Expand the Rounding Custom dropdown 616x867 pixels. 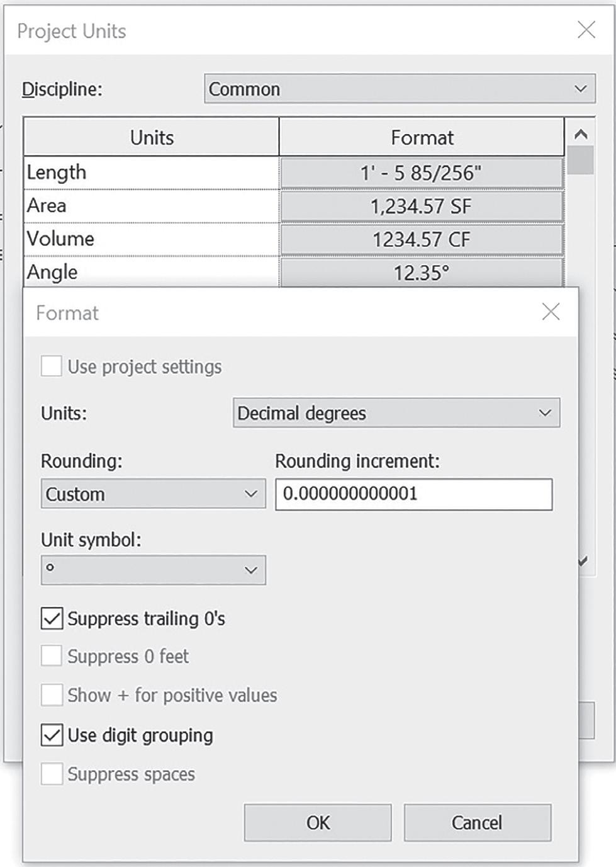point(153,494)
